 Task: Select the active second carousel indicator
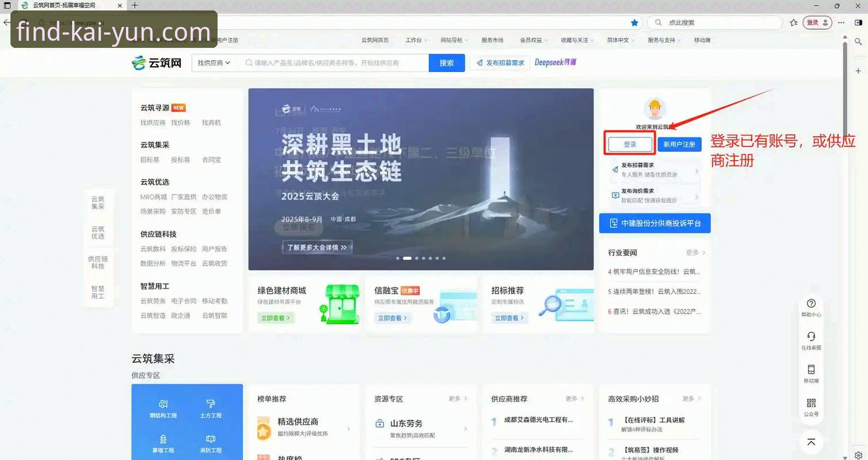coord(407,258)
